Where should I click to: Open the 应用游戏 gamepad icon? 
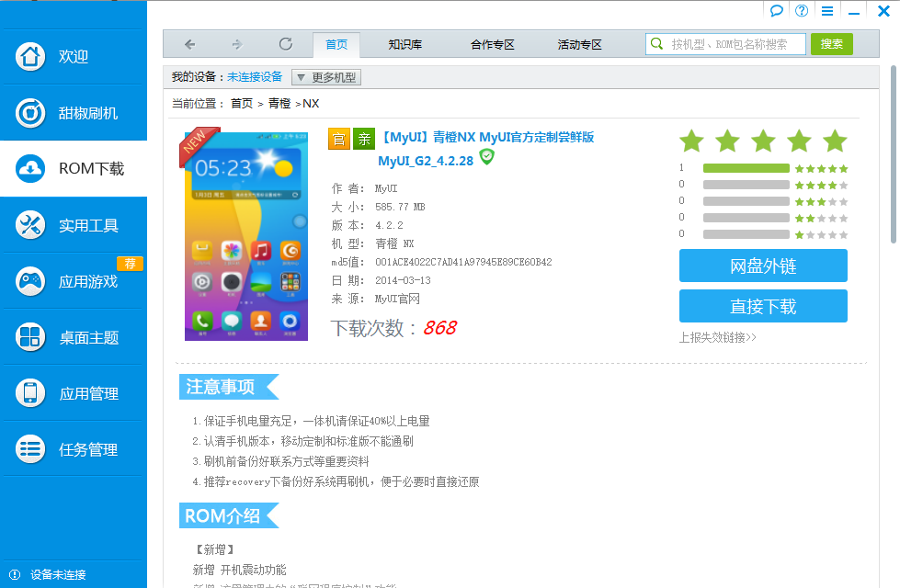pos(29,281)
